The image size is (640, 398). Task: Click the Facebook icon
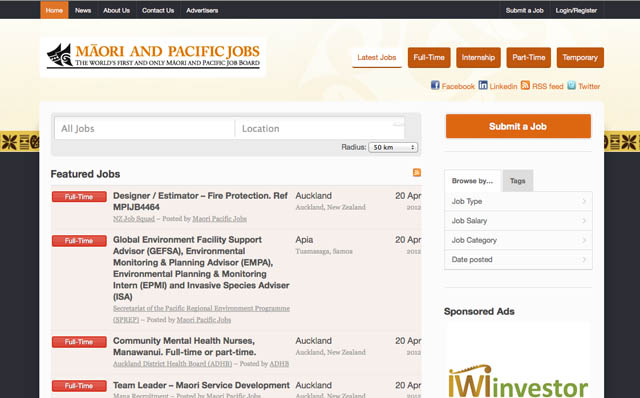(x=435, y=85)
